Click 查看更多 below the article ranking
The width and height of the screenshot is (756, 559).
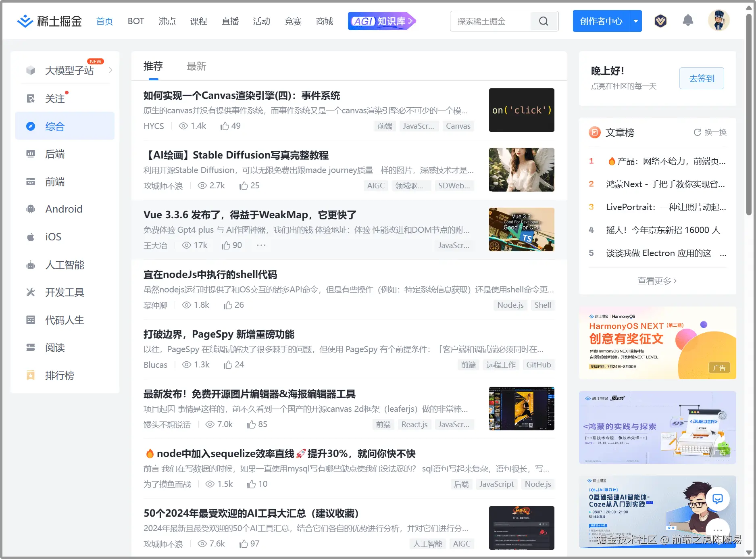(656, 281)
